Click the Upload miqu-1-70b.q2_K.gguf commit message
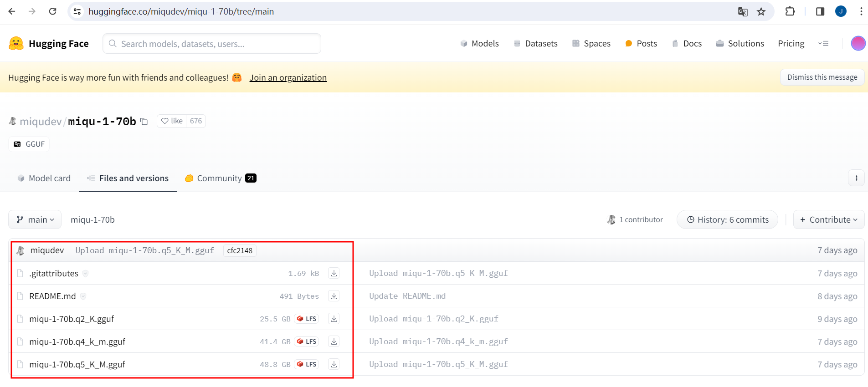The image size is (868, 387). pyautogui.click(x=434, y=319)
